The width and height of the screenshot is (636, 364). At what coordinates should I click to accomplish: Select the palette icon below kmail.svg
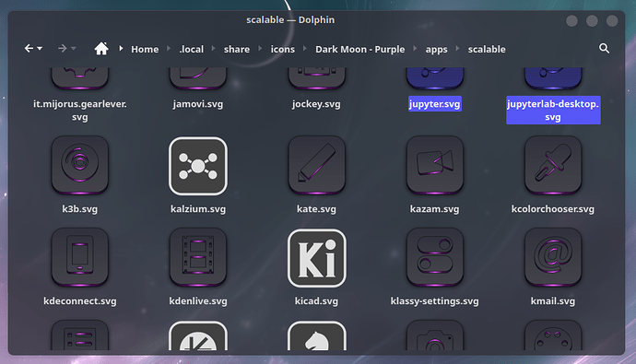[x=553, y=335]
